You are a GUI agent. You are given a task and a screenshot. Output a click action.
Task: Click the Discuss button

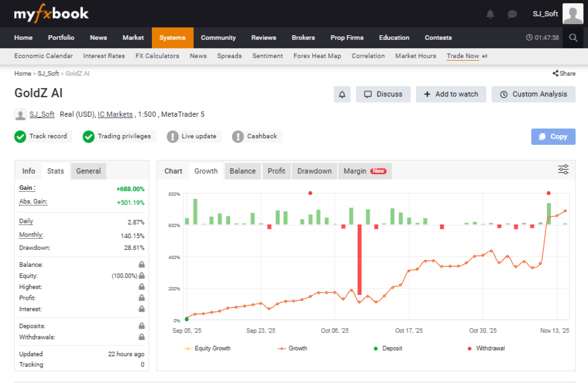click(383, 94)
